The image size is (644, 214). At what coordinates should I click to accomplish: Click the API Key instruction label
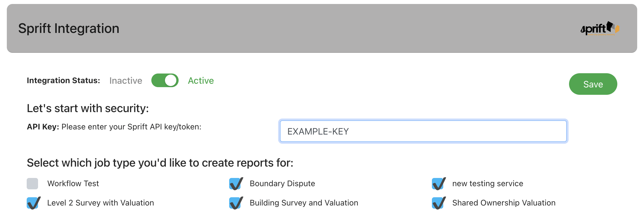(114, 127)
